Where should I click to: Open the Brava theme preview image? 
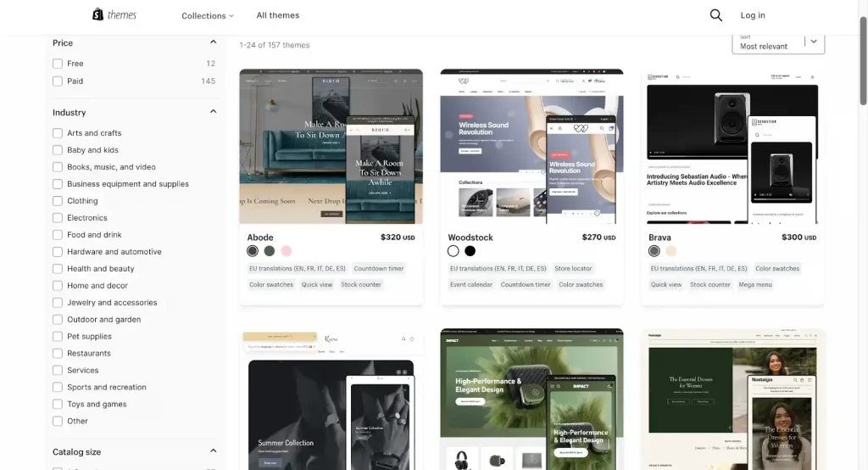[732, 146]
